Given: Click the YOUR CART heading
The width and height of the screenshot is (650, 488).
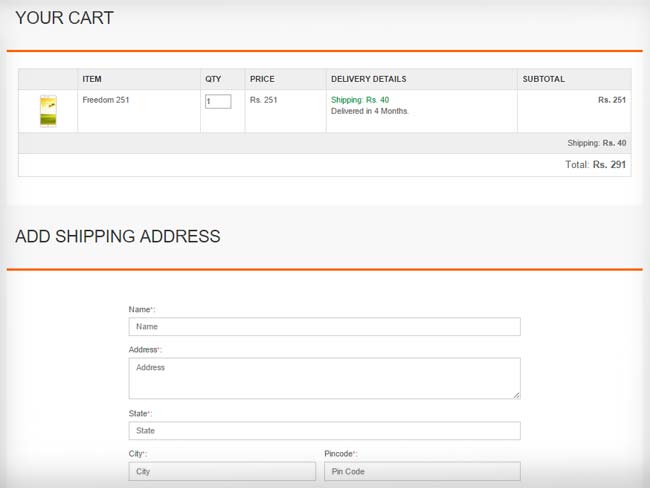Looking at the screenshot, I should pos(64,18).
